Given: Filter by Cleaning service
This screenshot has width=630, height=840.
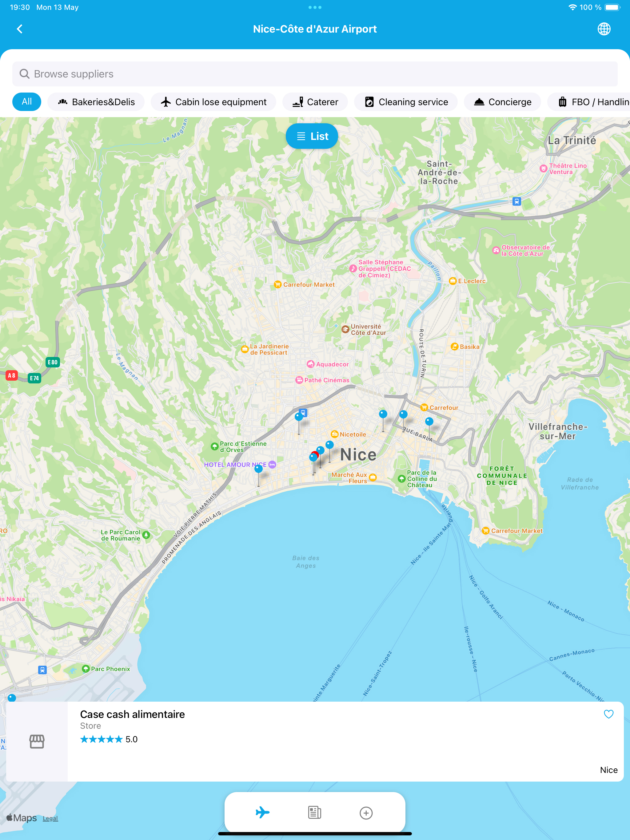Looking at the screenshot, I should 405,102.
